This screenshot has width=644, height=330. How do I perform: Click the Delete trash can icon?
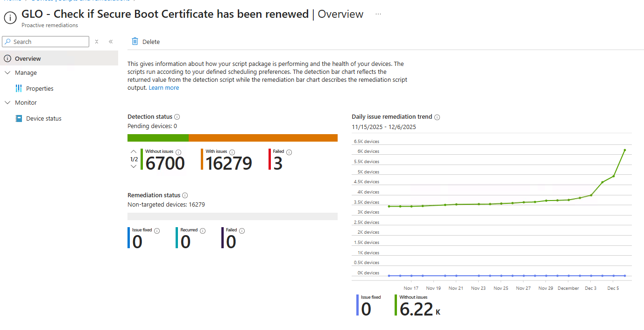135,42
